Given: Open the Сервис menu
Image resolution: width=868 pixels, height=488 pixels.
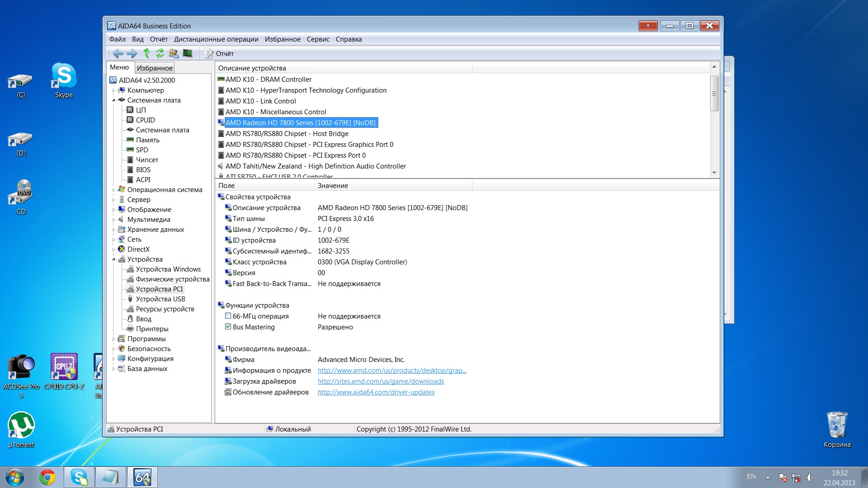Looking at the screenshot, I should click(318, 39).
